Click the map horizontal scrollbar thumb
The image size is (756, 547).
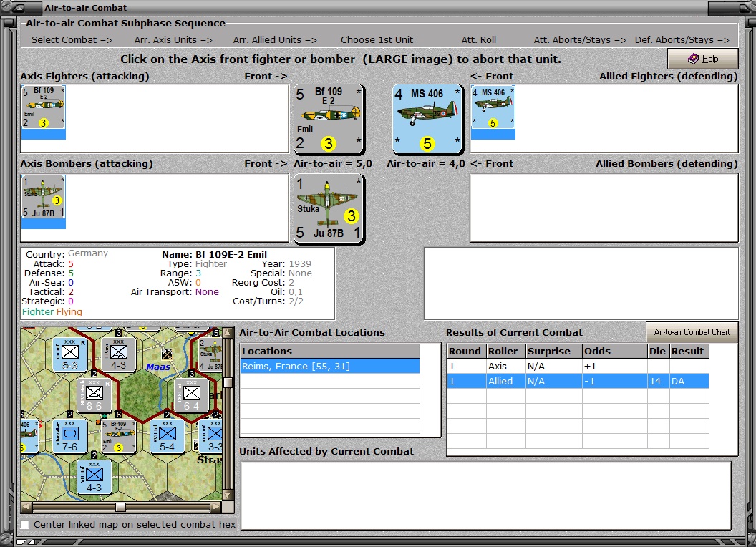tap(120, 506)
